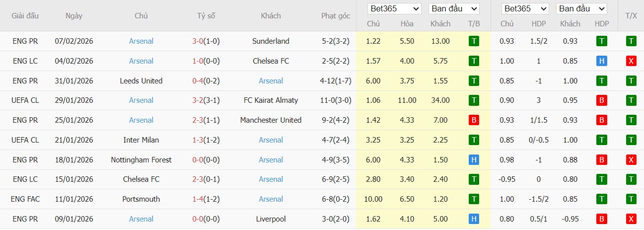Click the blue H HDP badge for 04/02/2026 match
Image resolution: width=644 pixels, height=230 pixels.
(602, 61)
